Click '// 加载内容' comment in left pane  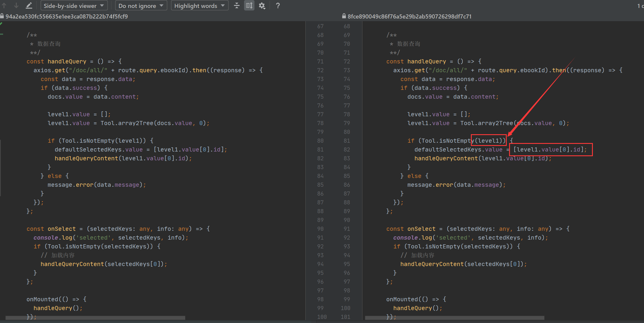(58, 255)
